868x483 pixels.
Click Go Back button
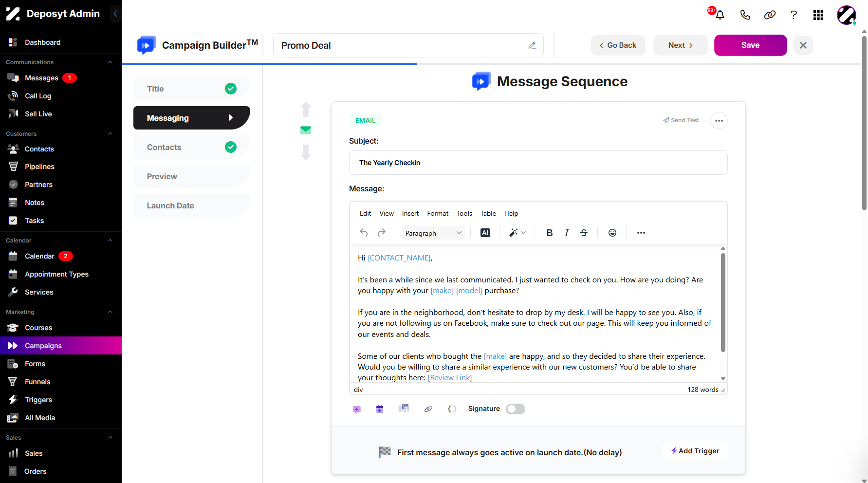[618, 45]
